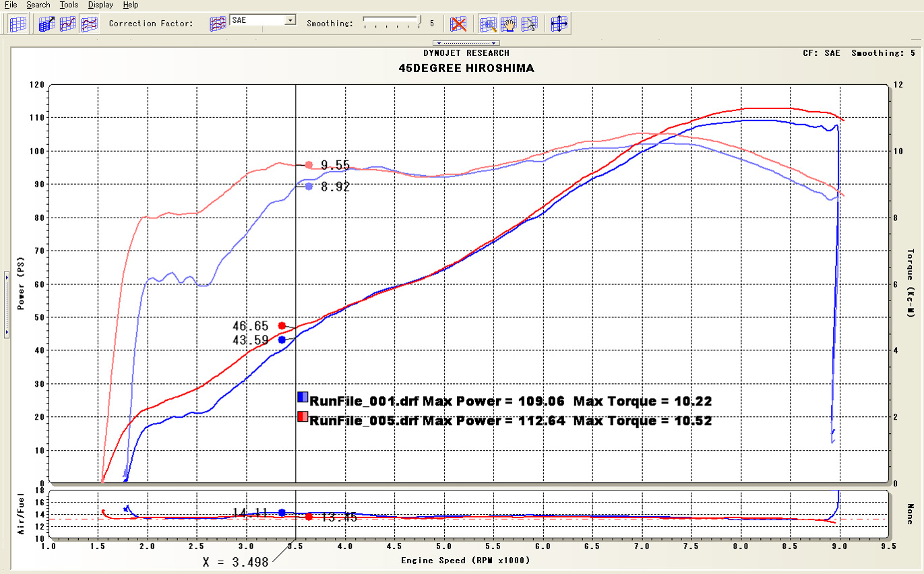The height and width of the screenshot is (574, 924).
Task: Click the 3D graph icon with arrow
Action: pos(47,24)
